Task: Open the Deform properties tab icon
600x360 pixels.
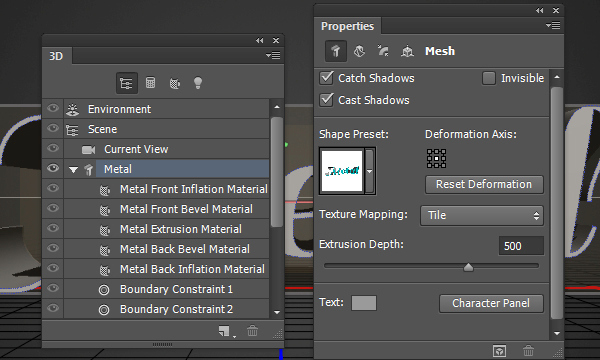Action: coord(359,51)
